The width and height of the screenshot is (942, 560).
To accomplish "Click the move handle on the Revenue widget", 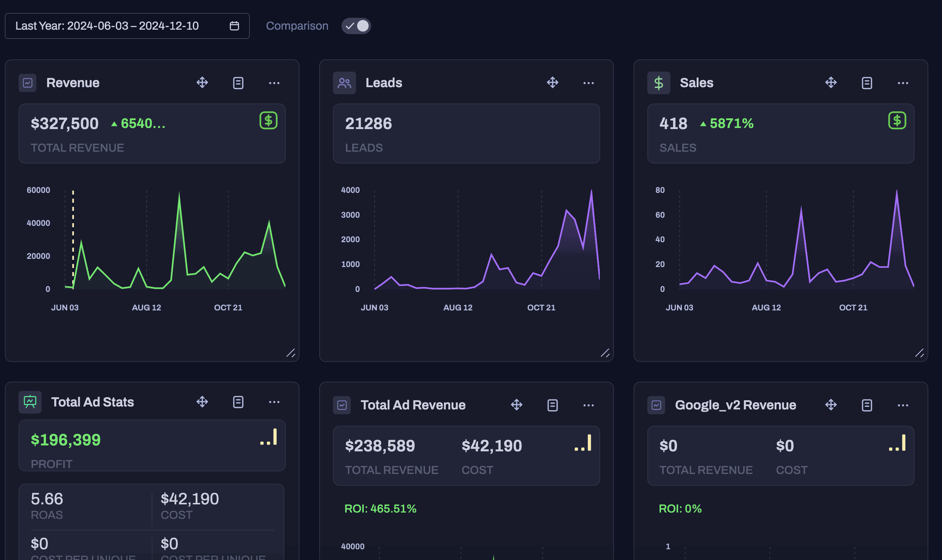I will 202,83.
